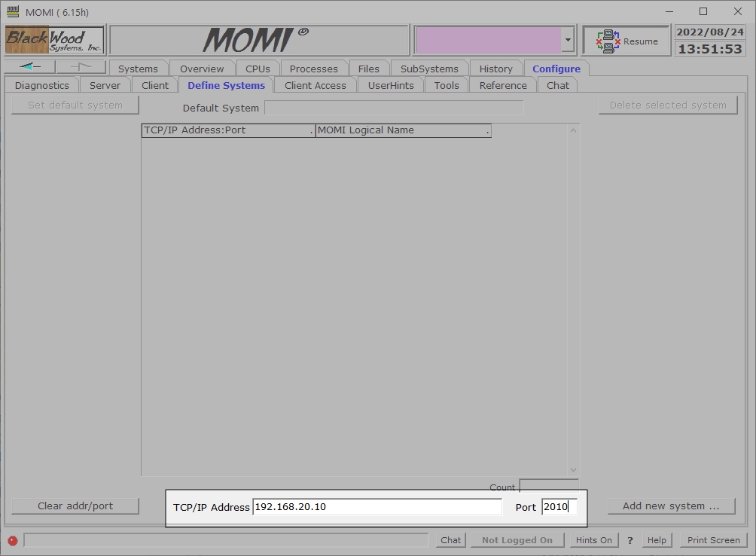This screenshot has width=756, height=556.
Task: Click the systems list scroll up arrow
Action: [x=573, y=130]
